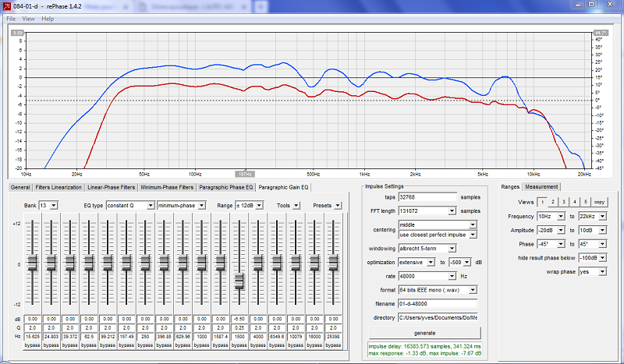Toggle bypass for the 25398 Hz band

tap(334, 345)
